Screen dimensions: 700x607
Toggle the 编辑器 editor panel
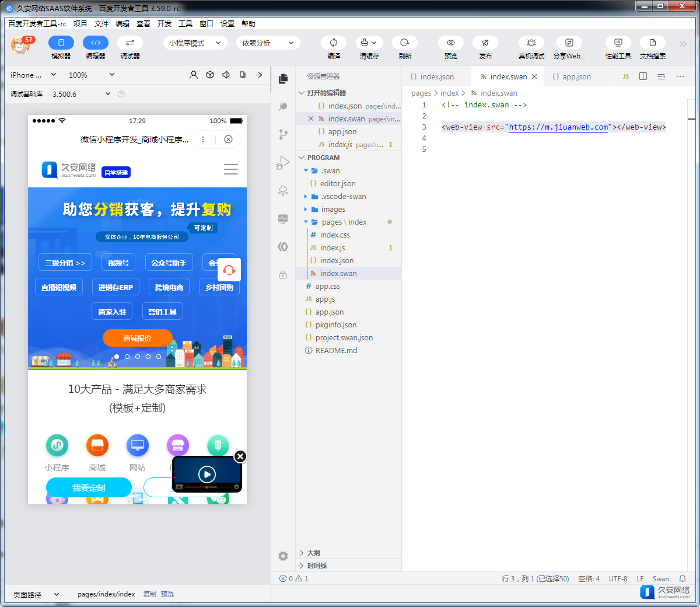[x=96, y=43]
